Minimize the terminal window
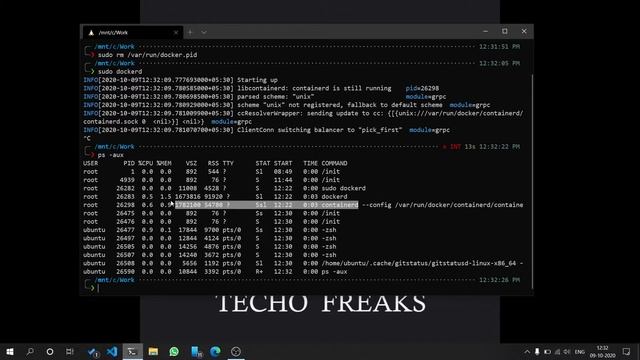Viewport: 640px width, 360px height. click(x=485, y=31)
